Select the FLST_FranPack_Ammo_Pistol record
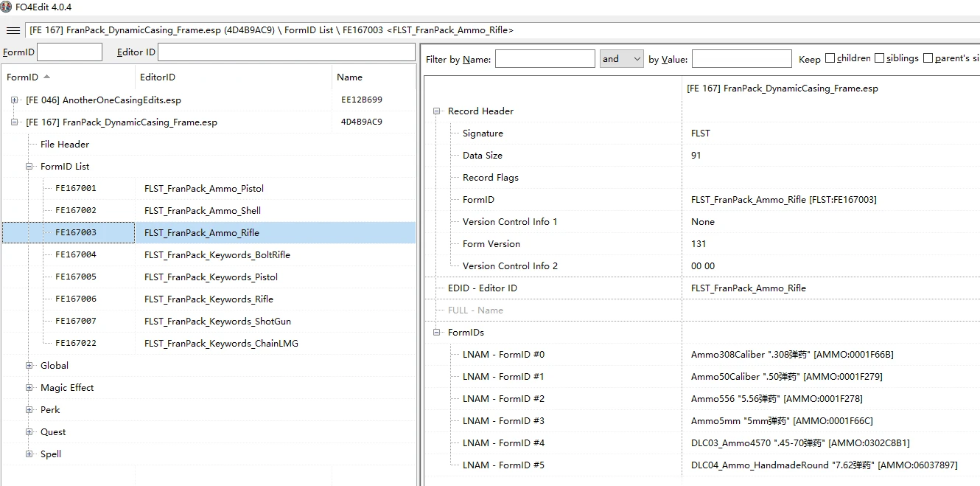This screenshot has width=980, height=486. (204, 188)
